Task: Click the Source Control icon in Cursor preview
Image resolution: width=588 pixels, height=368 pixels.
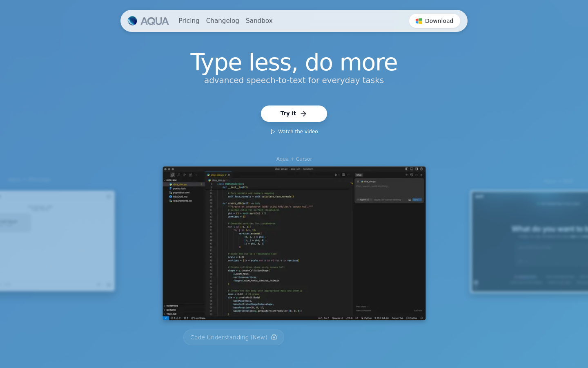Action: [x=185, y=175]
